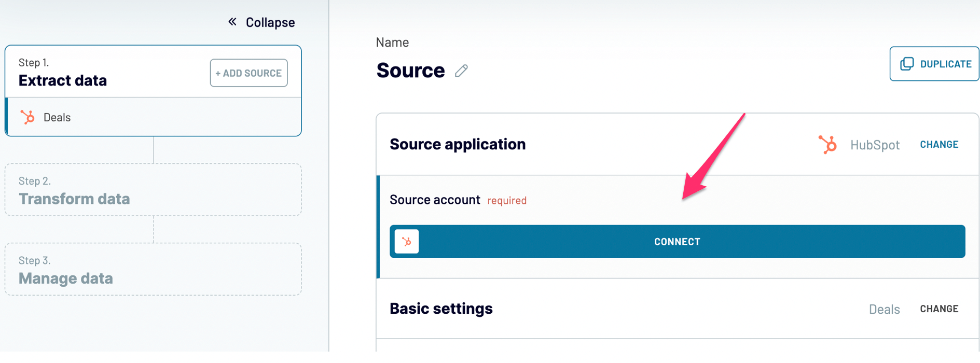Viewport: 980px width, 363px height.
Task: Click the HubSpot logo in Source application row
Action: (x=827, y=144)
